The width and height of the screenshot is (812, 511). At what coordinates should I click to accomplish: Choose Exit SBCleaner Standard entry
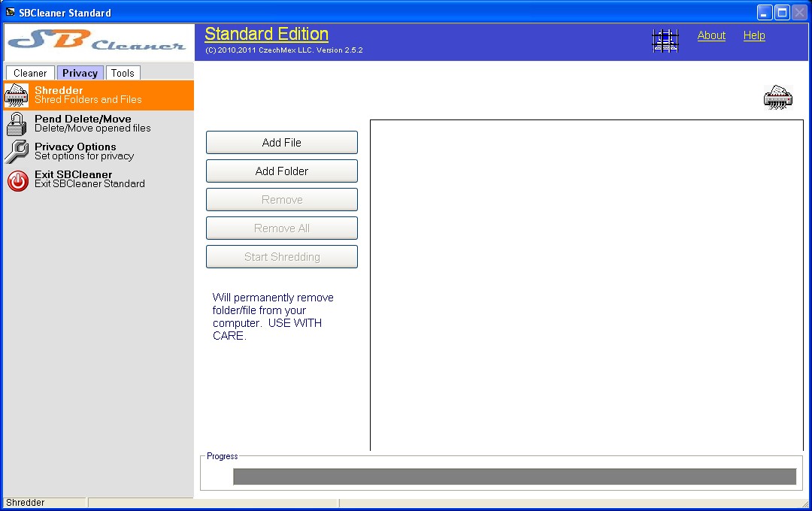pyautogui.click(x=99, y=179)
